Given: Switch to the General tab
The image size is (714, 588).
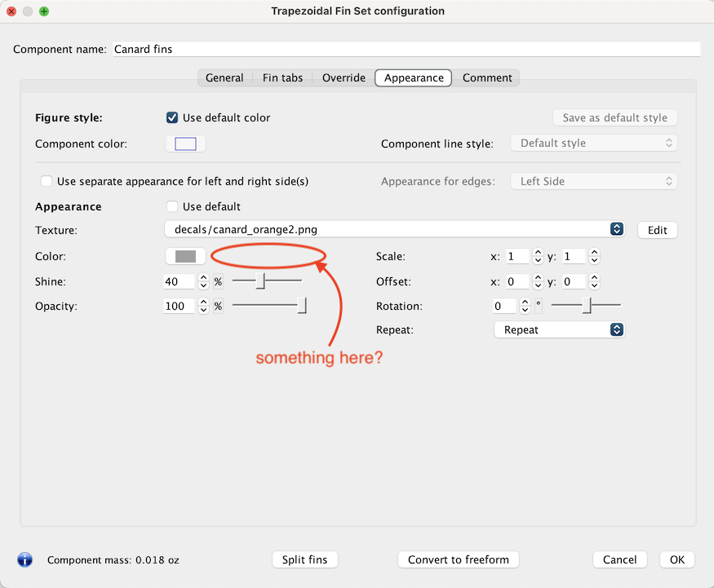Looking at the screenshot, I should [224, 77].
